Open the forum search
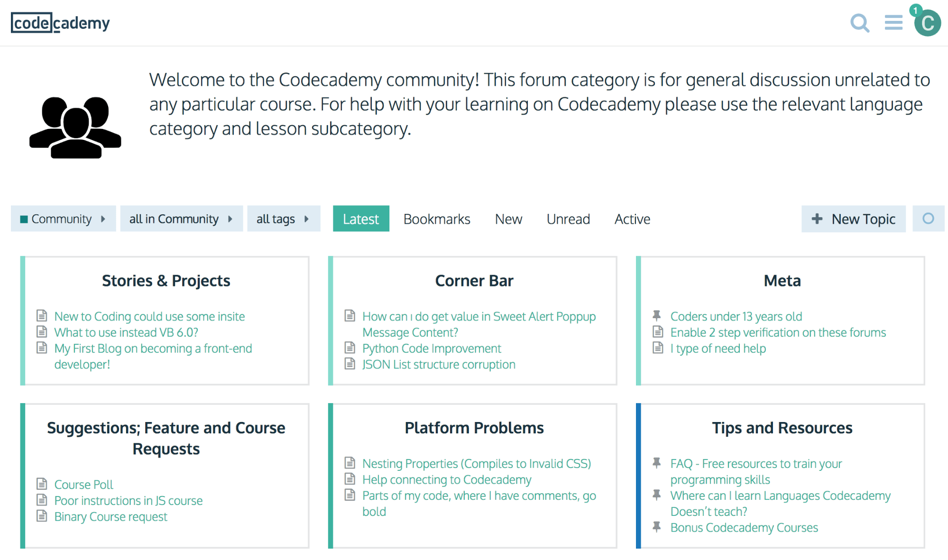948x560 pixels. point(859,23)
